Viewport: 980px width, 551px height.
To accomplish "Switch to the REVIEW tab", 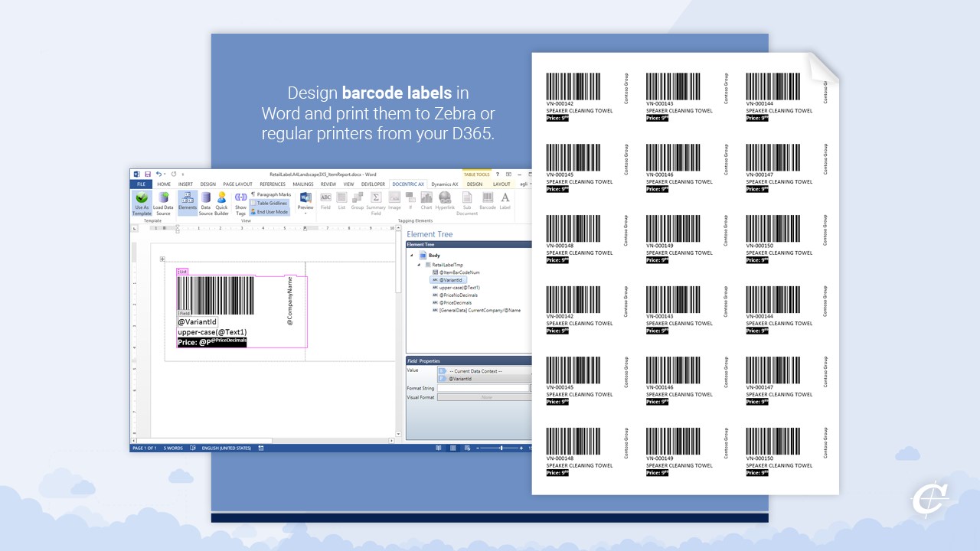I will coord(328,184).
